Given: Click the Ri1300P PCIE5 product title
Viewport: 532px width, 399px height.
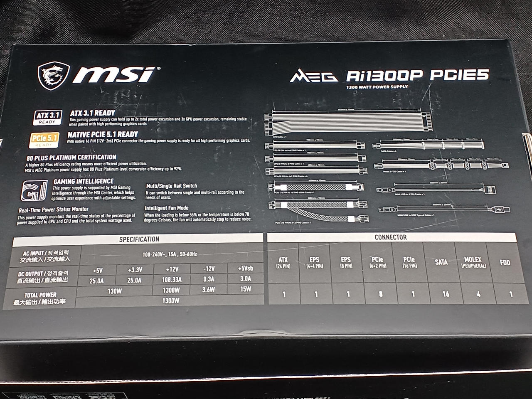Looking at the screenshot, I should click(417, 76).
